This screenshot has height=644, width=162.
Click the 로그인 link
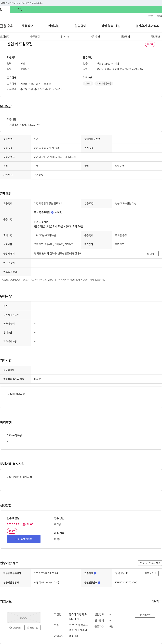[151, 16]
